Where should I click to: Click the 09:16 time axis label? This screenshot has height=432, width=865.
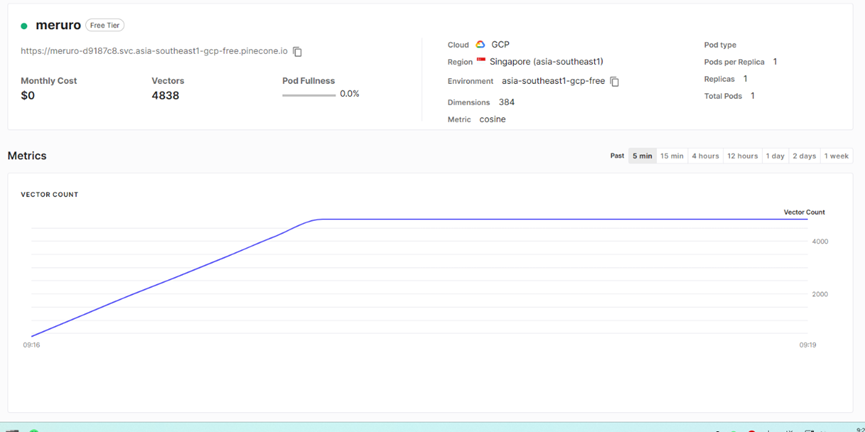[x=31, y=345]
